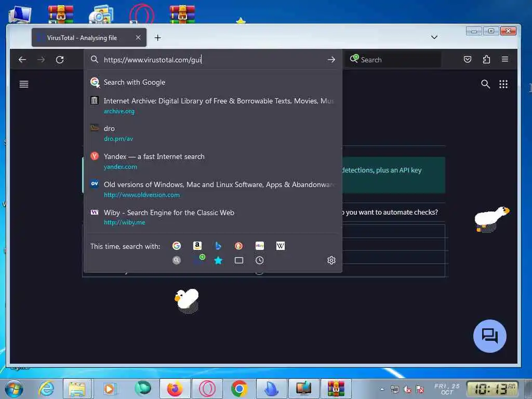Open search settings gear in dropdown
Viewport: 532px width, 399px height.
click(331, 260)
